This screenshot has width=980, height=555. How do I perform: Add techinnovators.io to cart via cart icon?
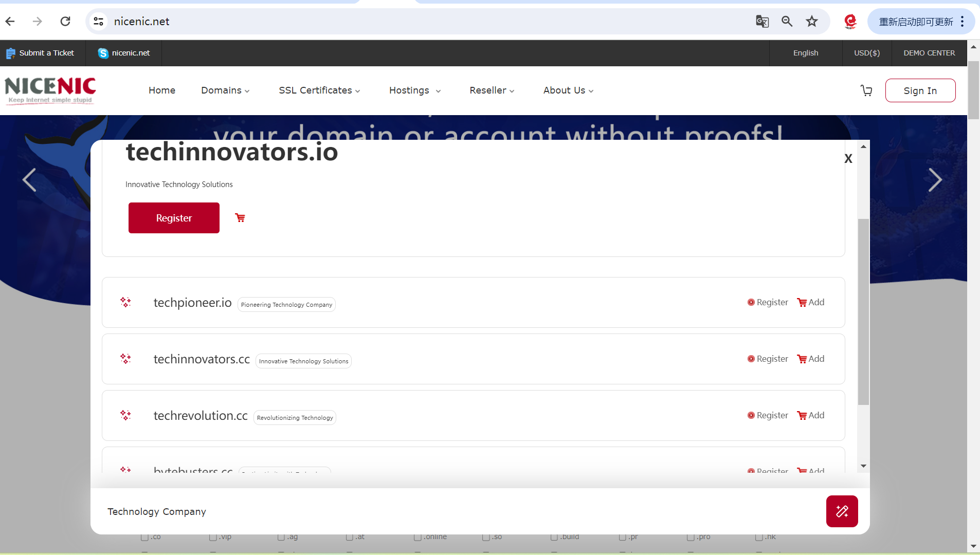[x=240, y=218]
